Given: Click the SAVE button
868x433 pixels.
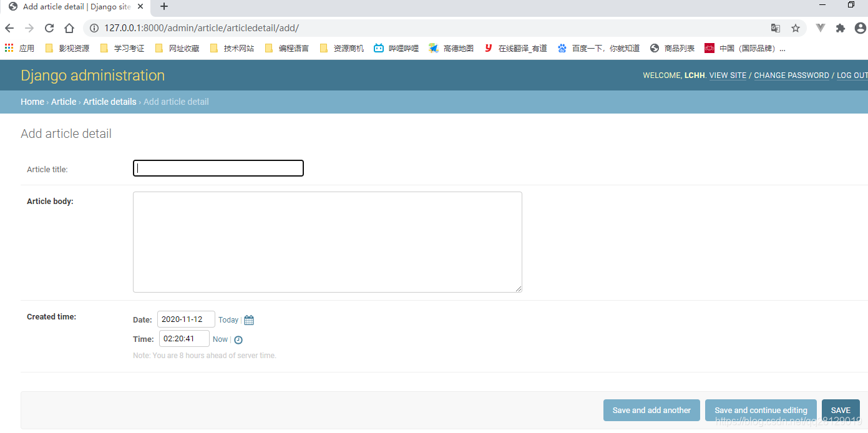Looking at the screenshot, I should (841, 411).
